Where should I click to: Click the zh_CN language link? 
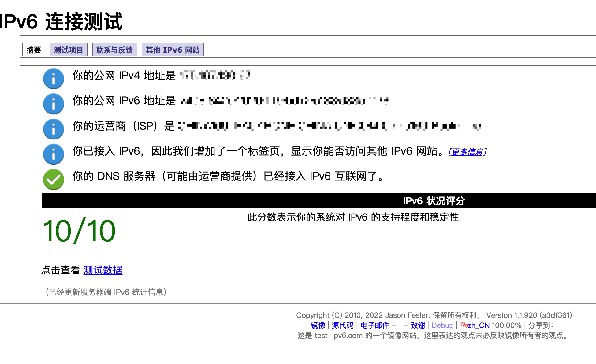click(x=479, y=325)
